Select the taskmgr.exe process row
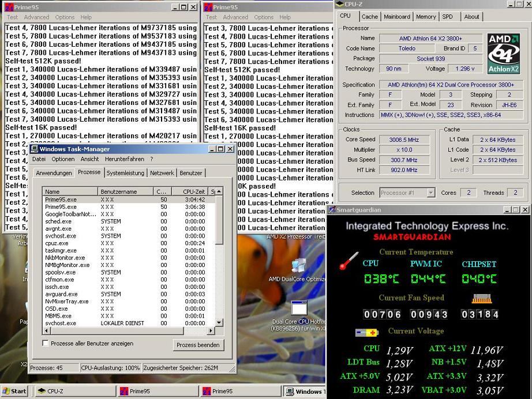This screenshot has width=532, height=399. (129, 250)
